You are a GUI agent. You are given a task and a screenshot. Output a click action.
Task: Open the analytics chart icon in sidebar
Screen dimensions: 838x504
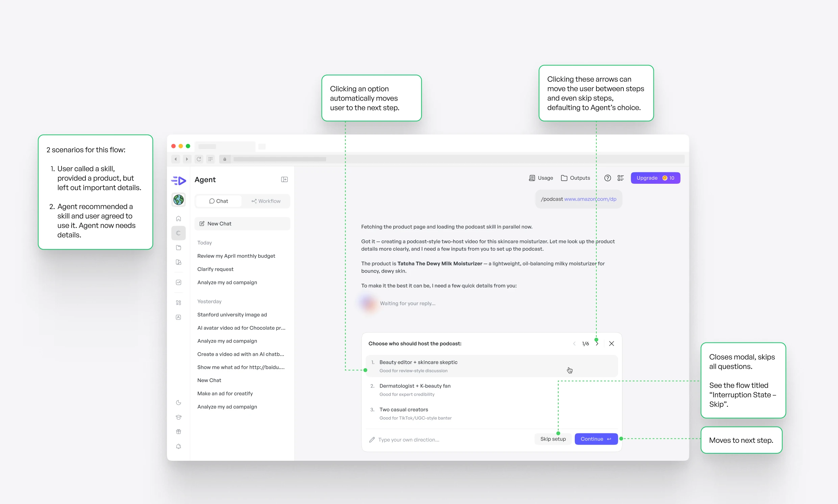point(179,282)
